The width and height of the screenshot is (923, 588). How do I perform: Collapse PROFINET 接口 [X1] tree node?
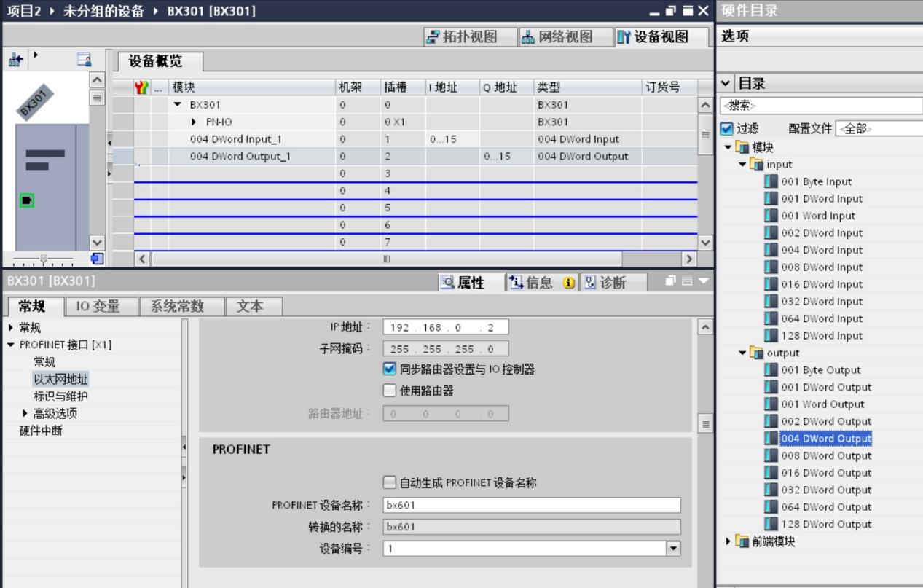pos(10,345)
